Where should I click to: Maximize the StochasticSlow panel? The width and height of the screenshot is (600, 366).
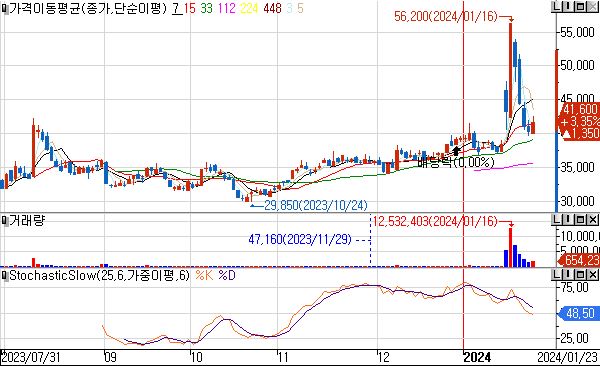point(580,274)
